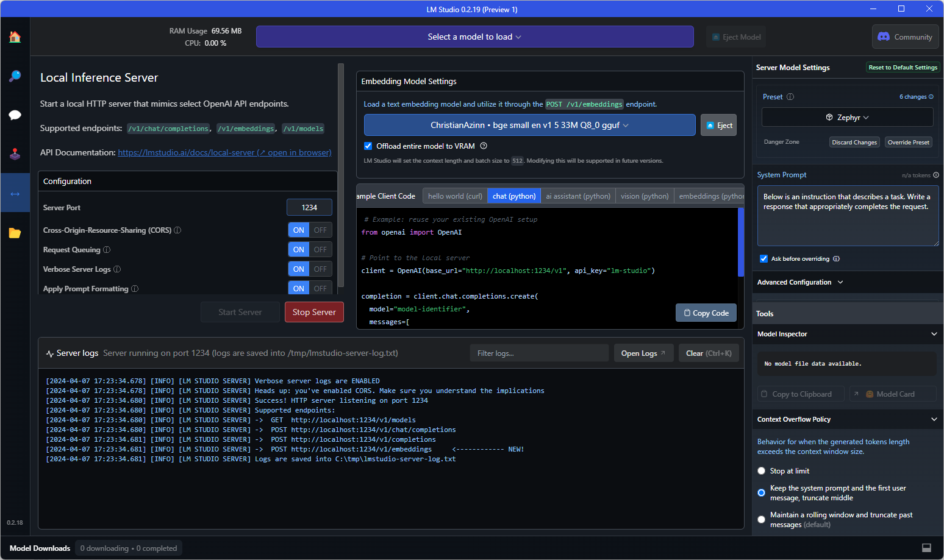Open the Home page sidebar icon
The height and width of the screenshot is (560, 944).
tap(15, 37)
